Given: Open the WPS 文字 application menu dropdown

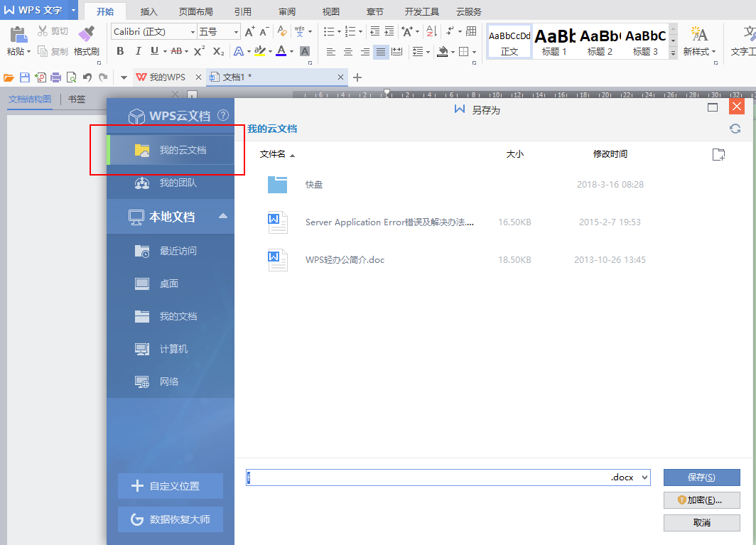Looking at the screenshot, I should click(74, 10).
